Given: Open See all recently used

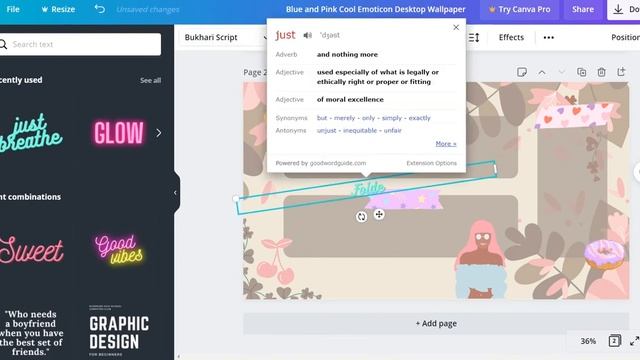Looking at the screenshot, I should coord(150,80).
